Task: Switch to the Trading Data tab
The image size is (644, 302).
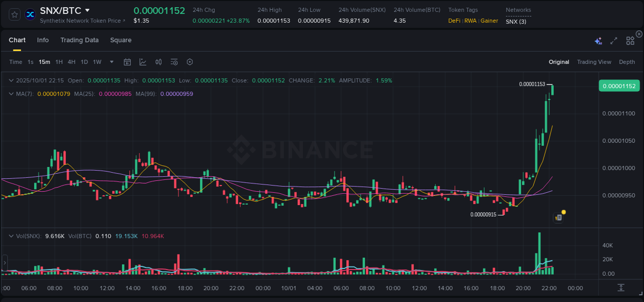Action: [x=79, y=40]
